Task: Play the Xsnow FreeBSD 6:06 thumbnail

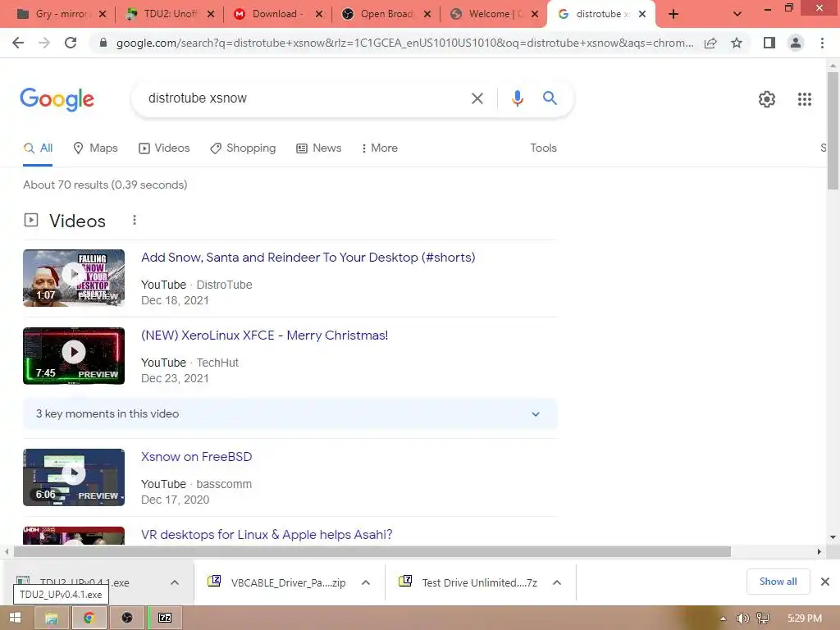Action: click(x=74, y=477)
